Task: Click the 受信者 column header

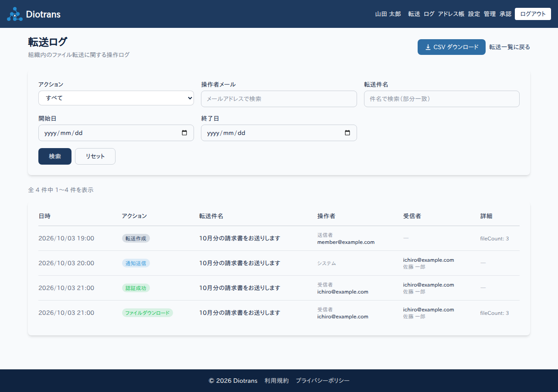Action: tap(412, 216)
